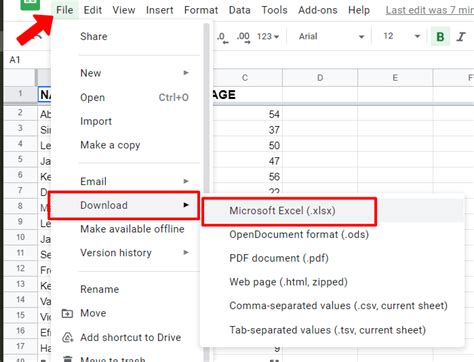Click the cell containing 50
This screenshot has height=362, width=474.
247,145
